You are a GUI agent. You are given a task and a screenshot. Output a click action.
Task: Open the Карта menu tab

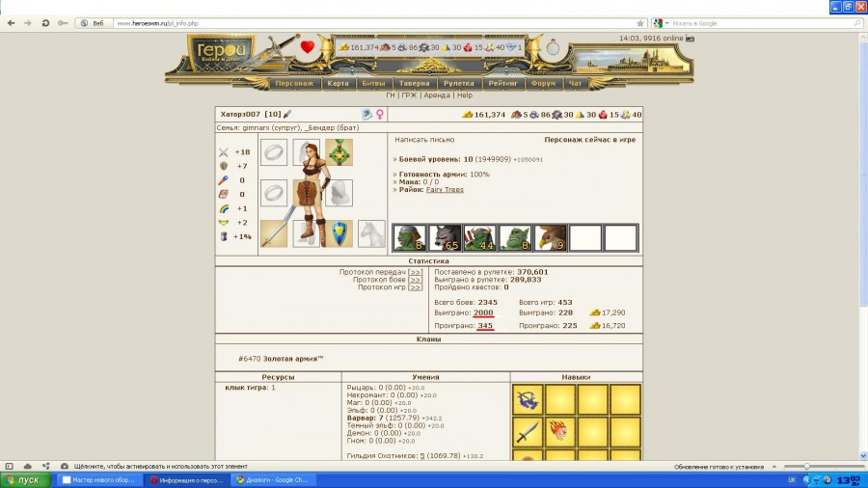click(x=338, y=84)
